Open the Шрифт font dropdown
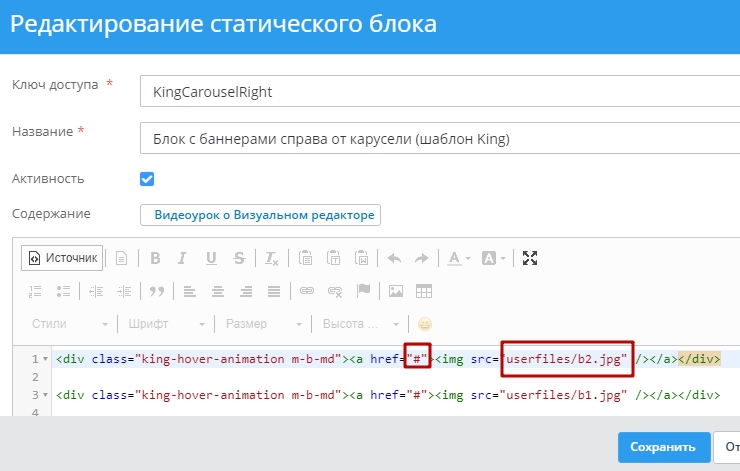 coord(167,324)
